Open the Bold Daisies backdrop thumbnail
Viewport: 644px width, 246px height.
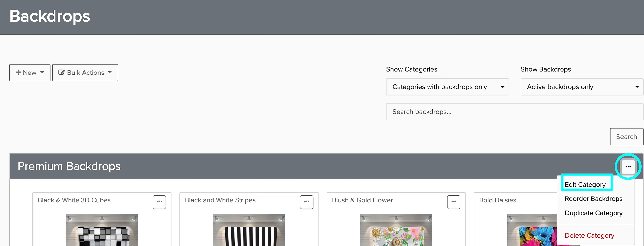click(532, 230)
